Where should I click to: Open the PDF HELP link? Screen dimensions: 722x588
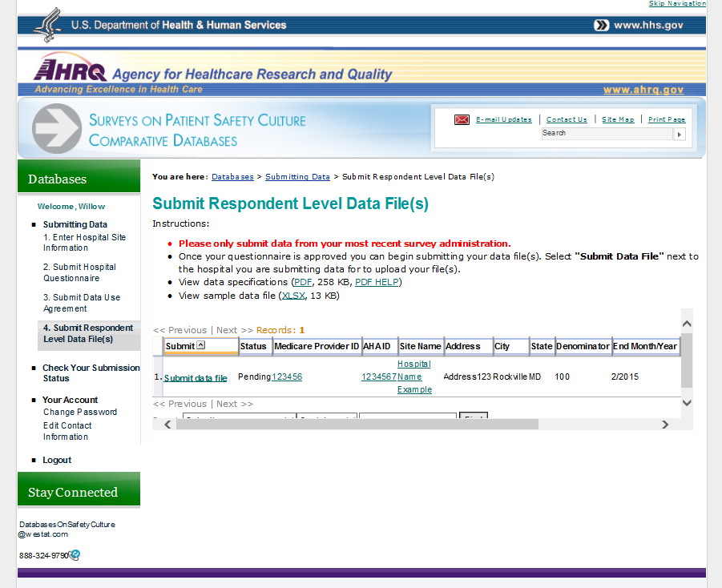pyautogui.click(x=377, y=282)
